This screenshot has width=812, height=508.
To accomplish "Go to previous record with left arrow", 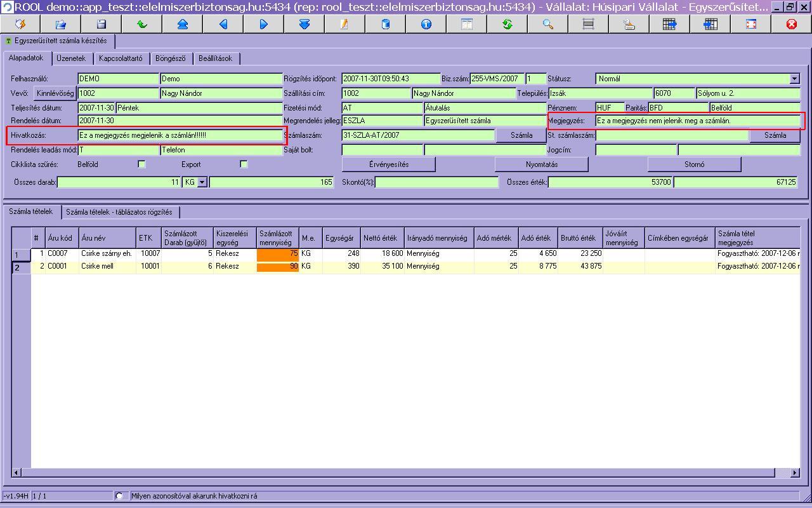I will [x=223, y=24].
